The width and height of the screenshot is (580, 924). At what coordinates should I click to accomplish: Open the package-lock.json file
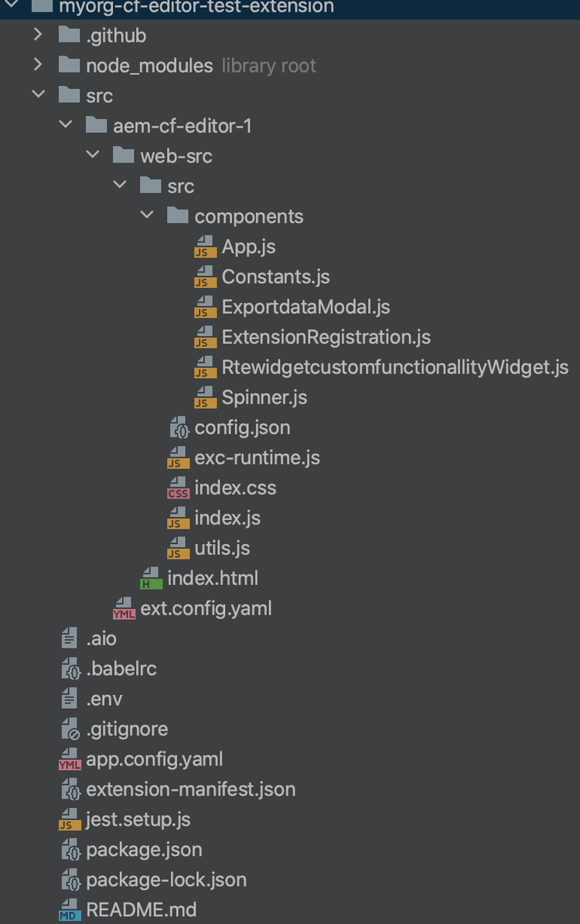165,880
